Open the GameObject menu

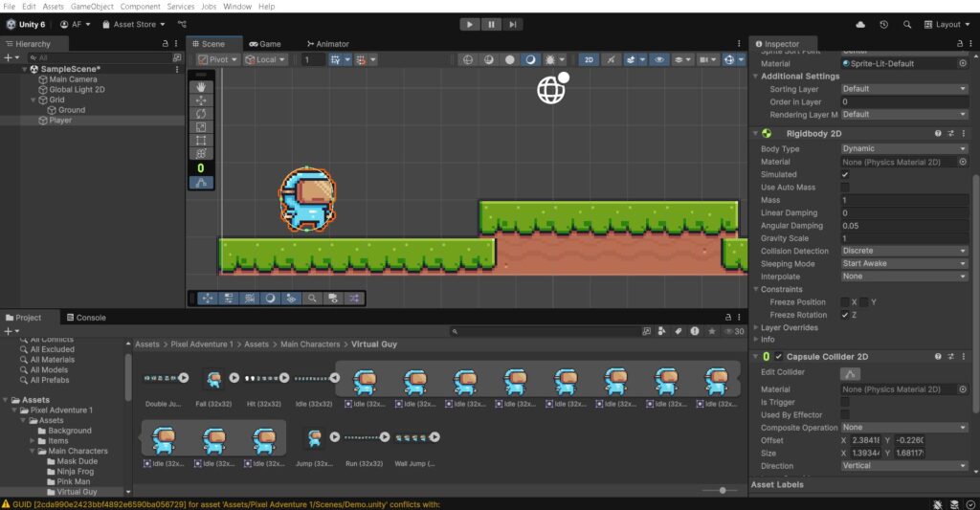(x=92, y=7)
